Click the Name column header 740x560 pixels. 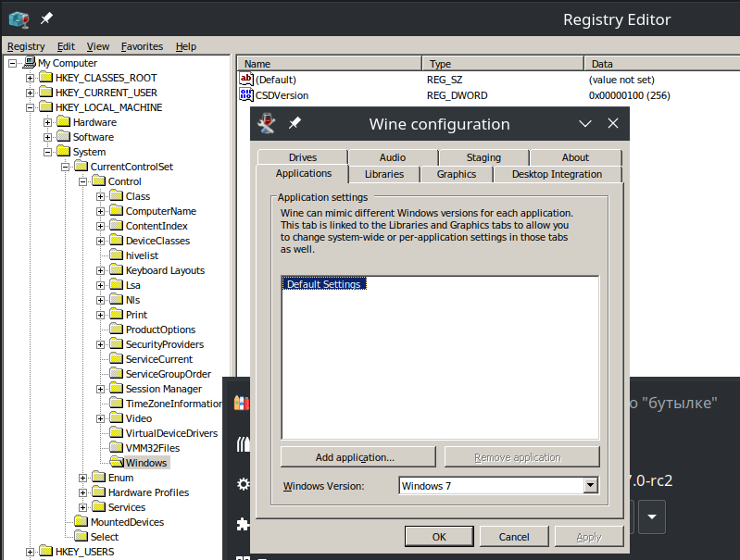point(329,64)
